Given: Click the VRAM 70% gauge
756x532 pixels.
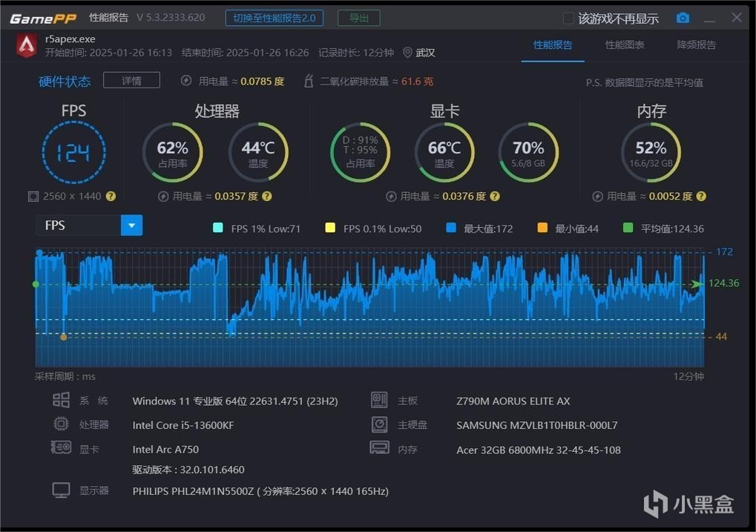Looking at the screenshot, I should [528, 152].
